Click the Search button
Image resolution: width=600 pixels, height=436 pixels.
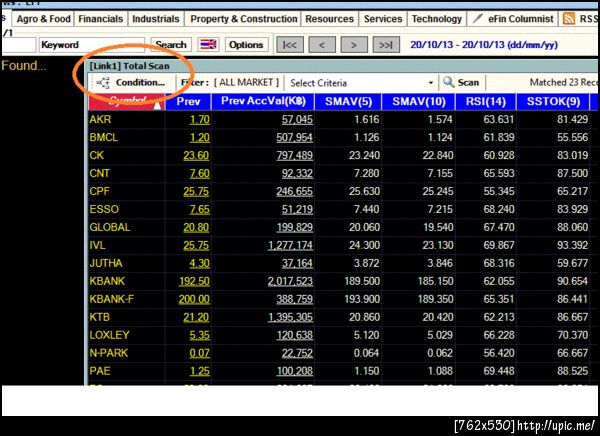171,45
